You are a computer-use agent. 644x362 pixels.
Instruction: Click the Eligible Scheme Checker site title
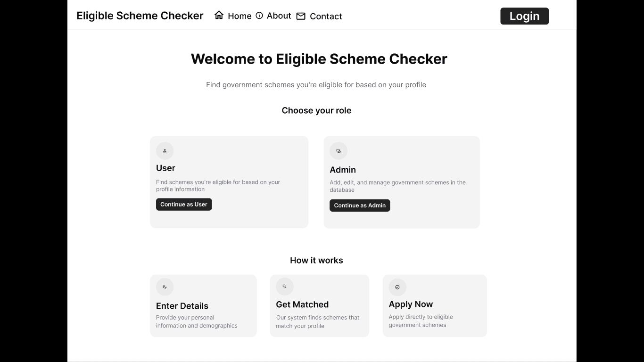(140, 16)
